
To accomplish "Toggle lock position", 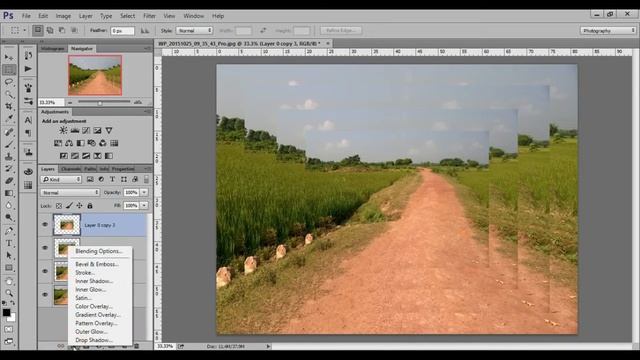I will (79, 206).
